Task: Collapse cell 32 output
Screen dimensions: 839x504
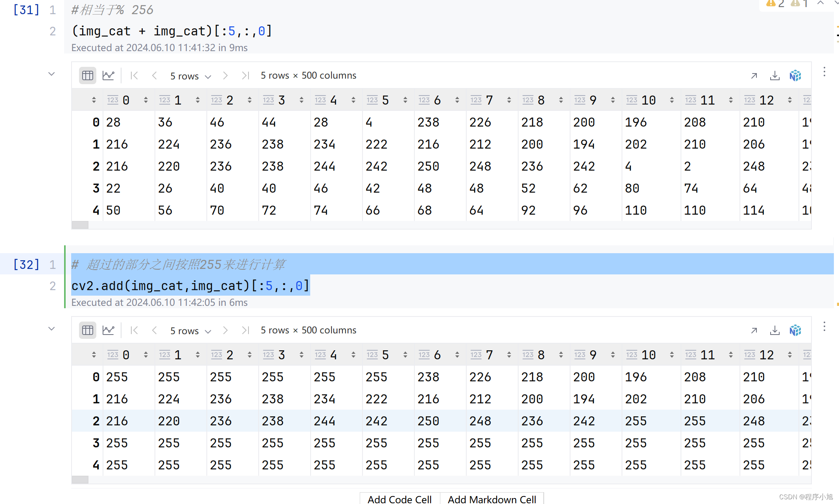Action: 52,329
